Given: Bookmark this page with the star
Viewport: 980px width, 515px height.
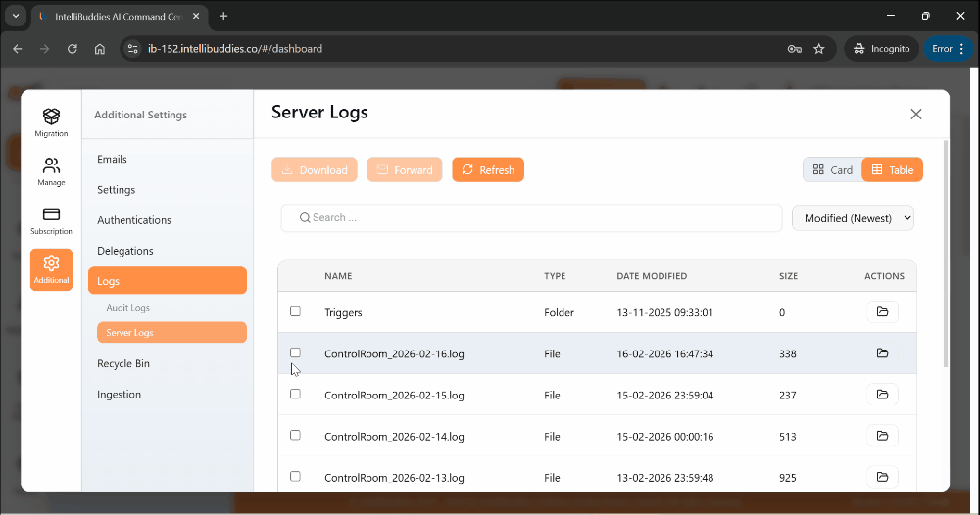Looking at the screenshot, I should (x=818, y=49).
